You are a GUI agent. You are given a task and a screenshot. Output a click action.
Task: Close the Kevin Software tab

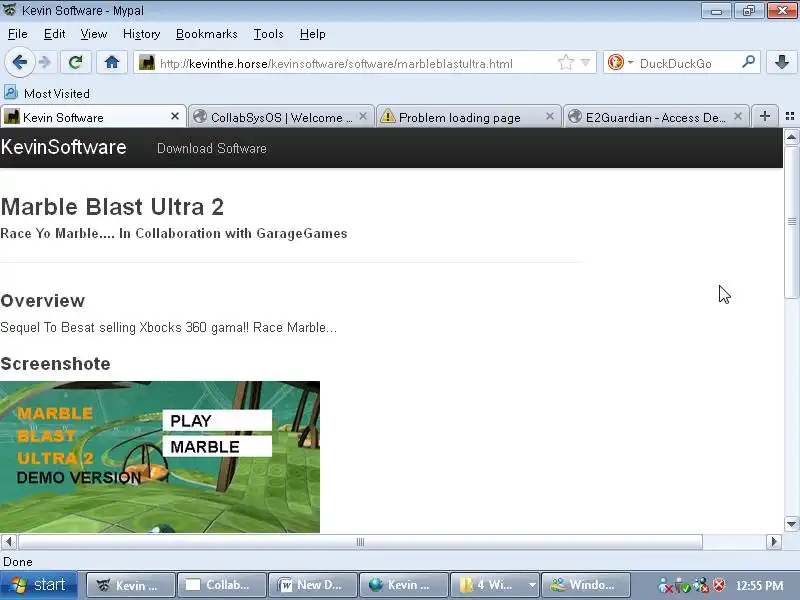point(175,116)
